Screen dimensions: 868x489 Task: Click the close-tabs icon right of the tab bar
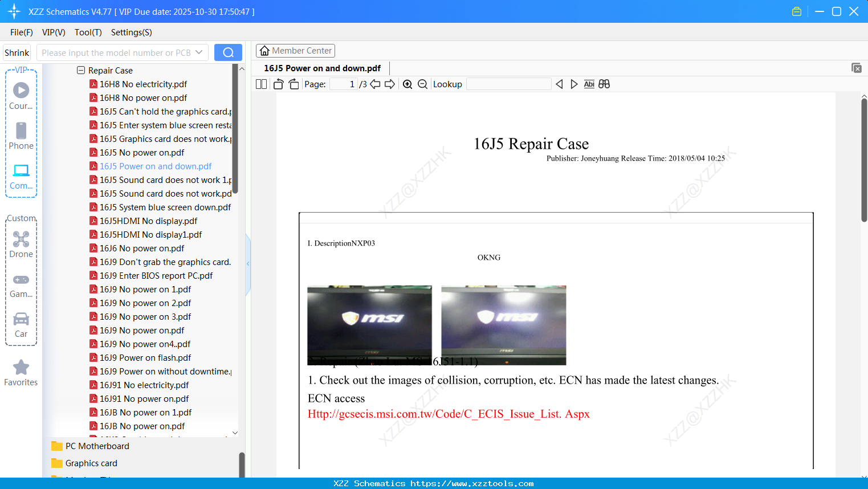point(857,68)
